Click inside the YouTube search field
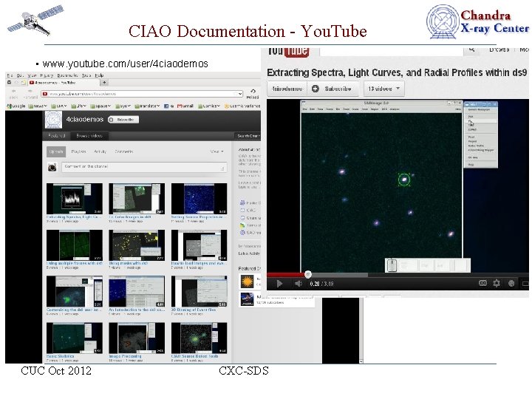Screen dimensions: 532x399 pos(392,51)
